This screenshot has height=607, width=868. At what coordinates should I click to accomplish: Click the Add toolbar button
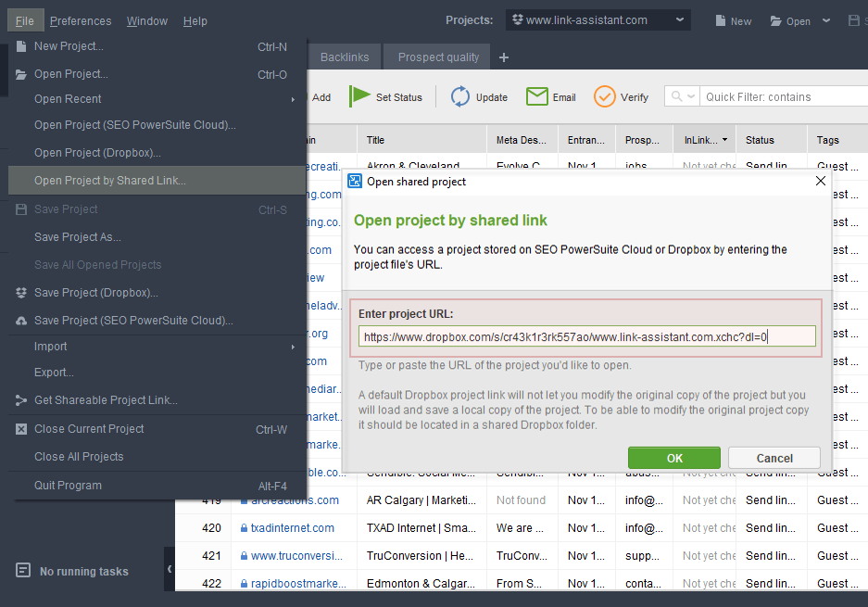[321, 97]
